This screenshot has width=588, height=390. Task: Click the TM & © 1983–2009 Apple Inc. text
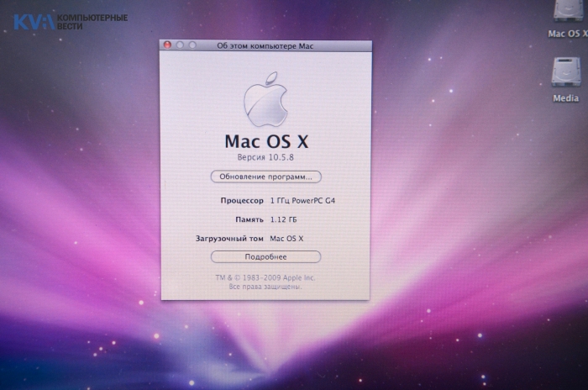click(265, 277)
